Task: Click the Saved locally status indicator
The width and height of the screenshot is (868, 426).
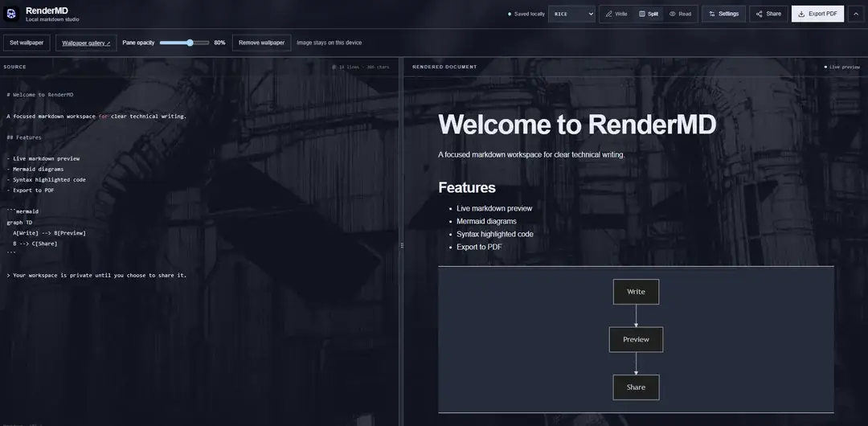Action: click(x=526, y=14)
